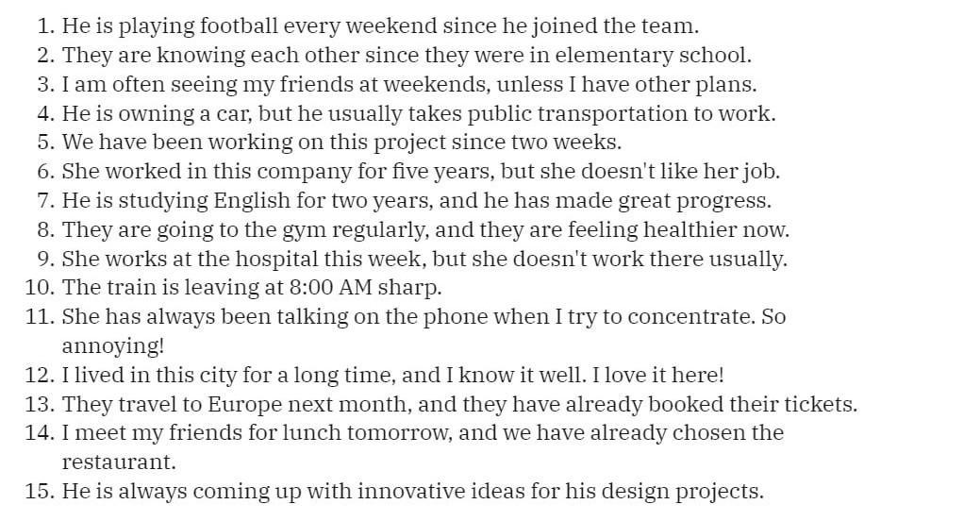Viewport: 980px width, 521px height.
Task: Click sentence 2 about knowing each other
Action: [x=407, y=55]
